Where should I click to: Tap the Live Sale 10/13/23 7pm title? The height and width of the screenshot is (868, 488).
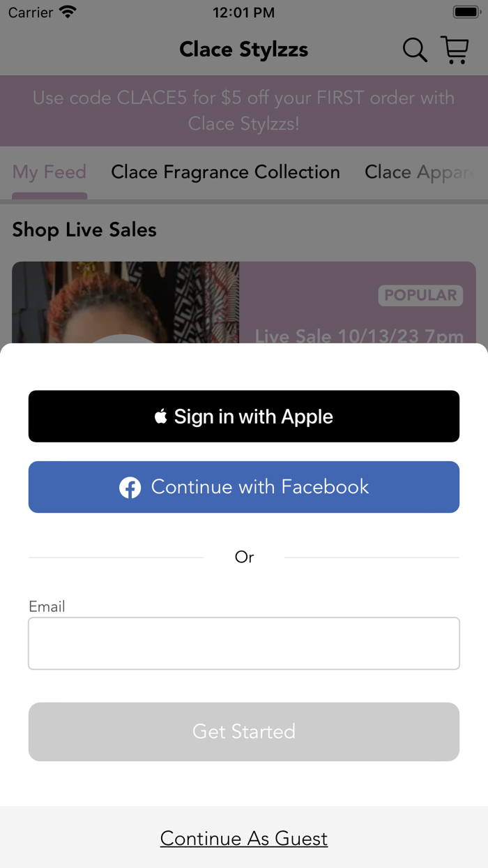[x=359, y=336]
